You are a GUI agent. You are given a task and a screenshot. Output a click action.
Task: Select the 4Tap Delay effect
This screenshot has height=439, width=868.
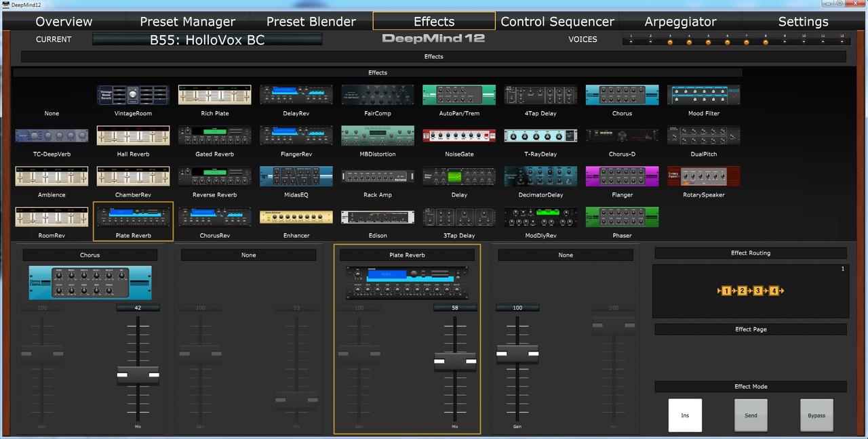pos(540,95)
